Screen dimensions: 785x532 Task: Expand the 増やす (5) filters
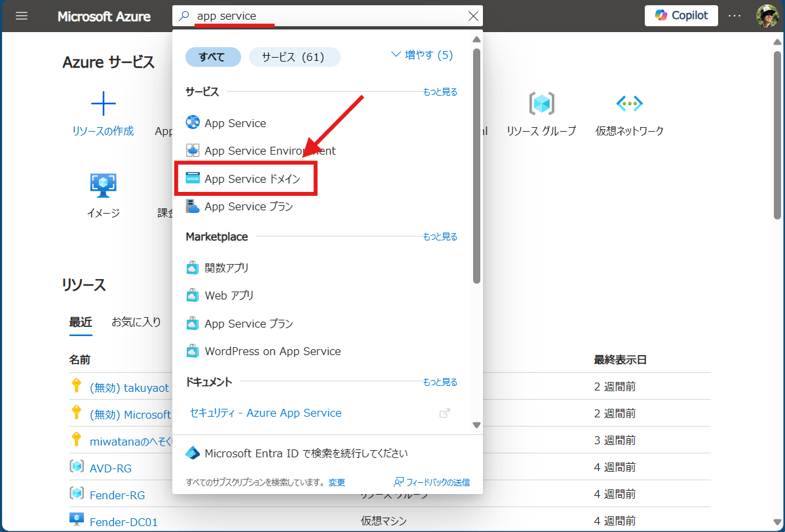point(421,55)
